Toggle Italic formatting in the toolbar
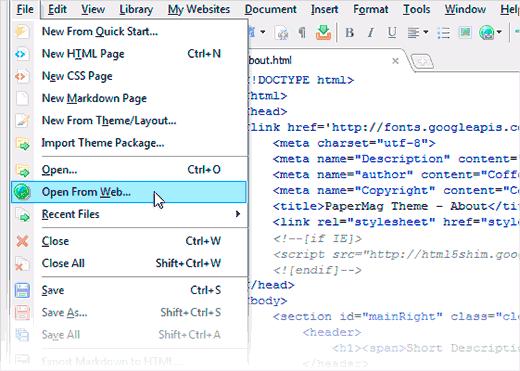This screenshot has height=371, width=520. (370, 32)
